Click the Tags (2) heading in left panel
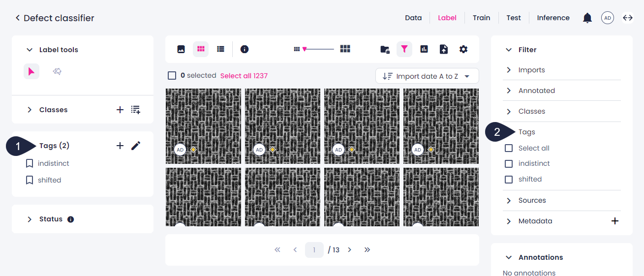644x276 pixels. pos(54,146)
